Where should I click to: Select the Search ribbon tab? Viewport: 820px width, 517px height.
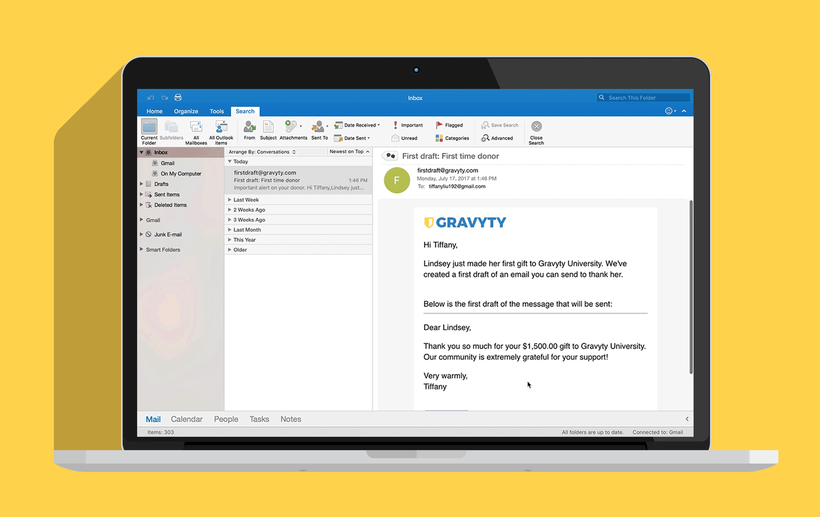(245, 111)
